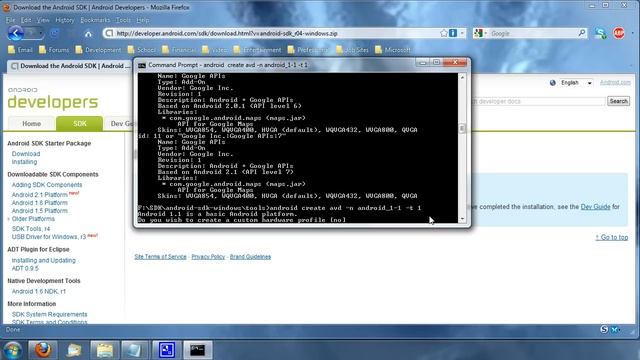Viewport: 640px width, 360px height.
Task: Open the Microsoft bookmarks folder
Action: point(393,50)
